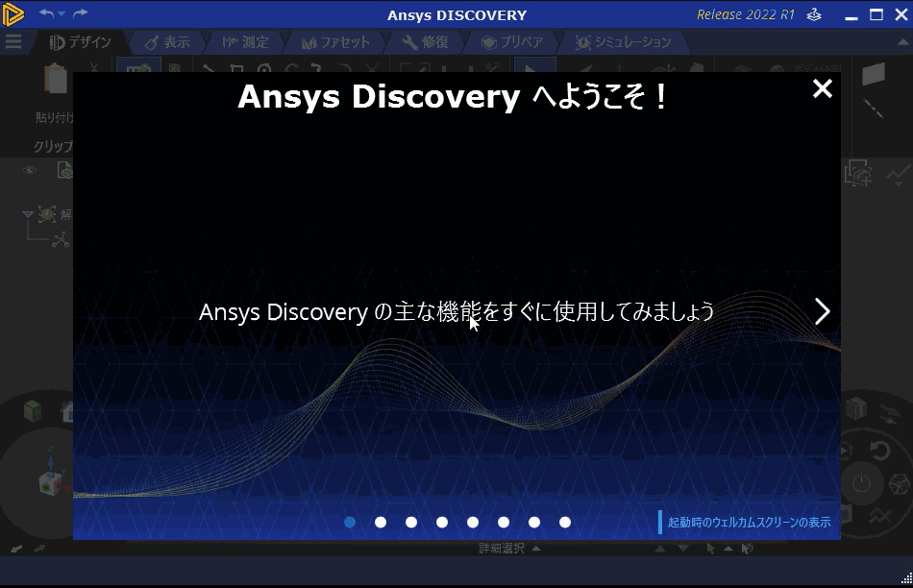The image size is (913, 588).
Task: Click the up triangle in bottom status bar
Action: pos(659,549)
